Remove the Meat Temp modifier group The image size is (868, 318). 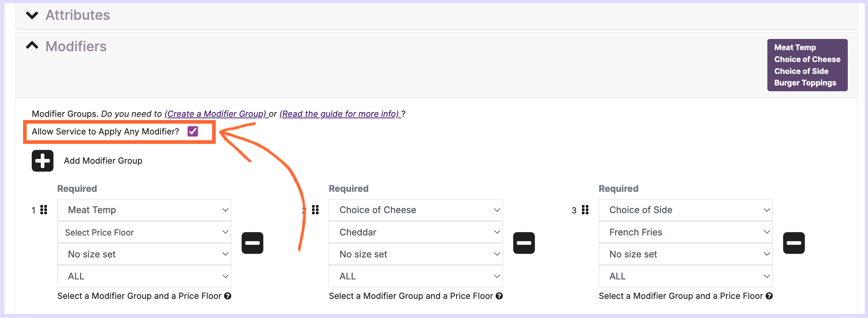[252, 243]
